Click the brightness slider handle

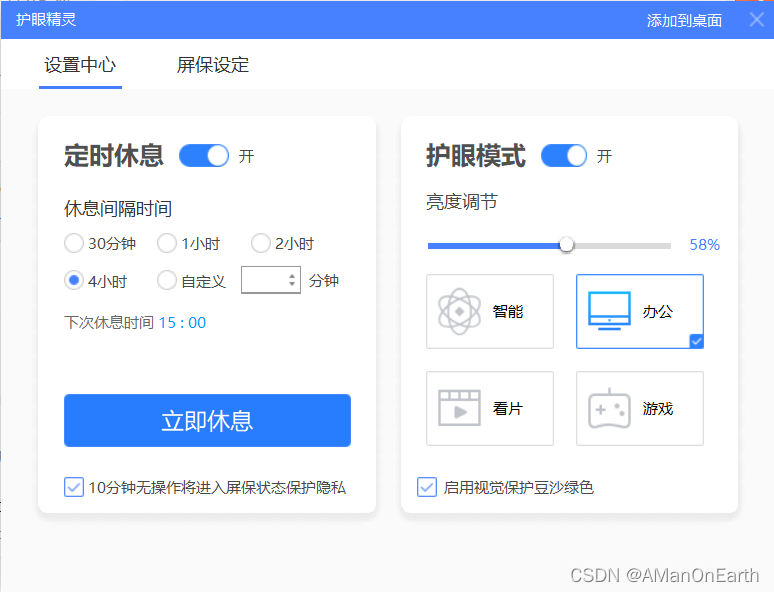566,245
